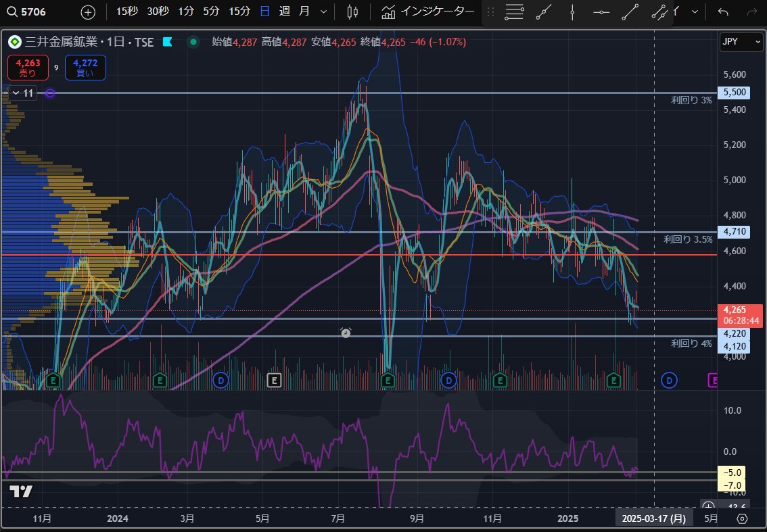The width and height of the screenshot is (767, 532).
Task: Redo the last undone action
Action: [x=752, y=12]
